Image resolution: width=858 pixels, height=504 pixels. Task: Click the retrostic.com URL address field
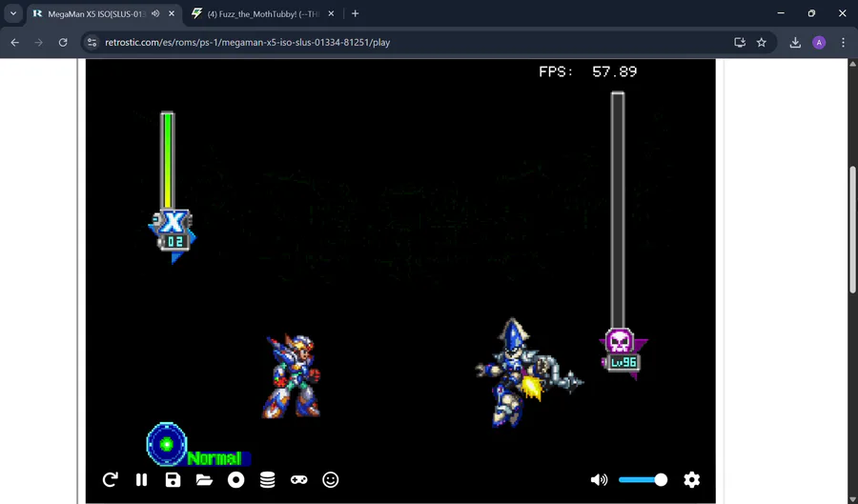[247, 42]
